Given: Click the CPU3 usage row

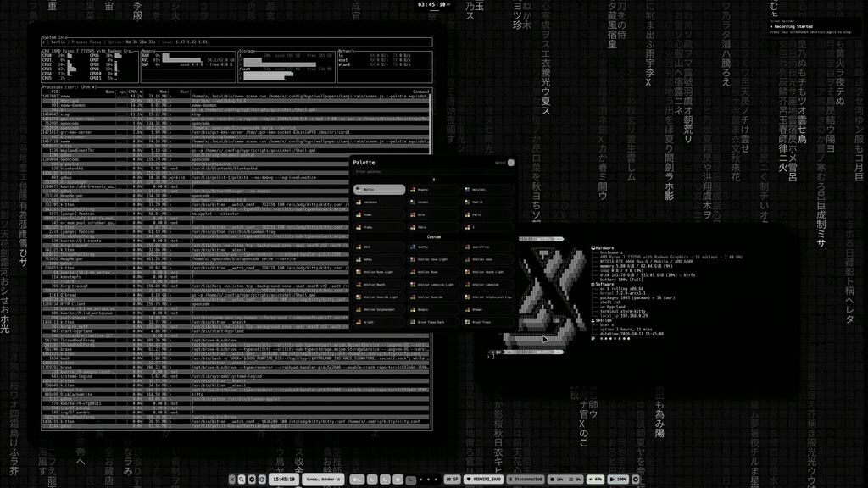Looking at the screenshot, I should click(x=58, y=69).
